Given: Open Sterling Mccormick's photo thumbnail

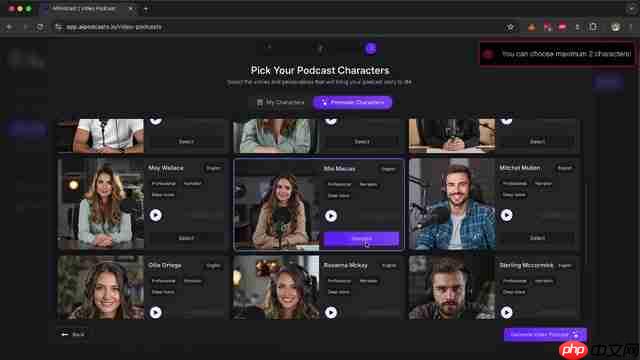Looking at the screenshot, I should tap(452, 288).
